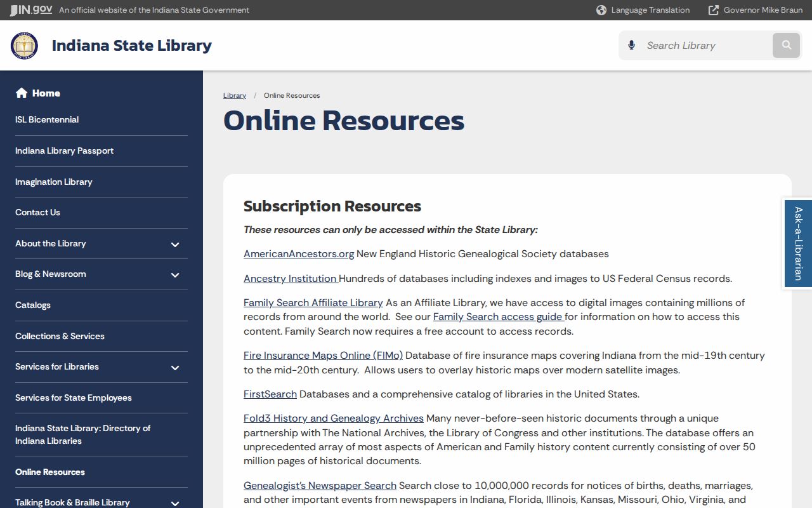Click the Governor Mike Braun link

(x=763, y=10)
